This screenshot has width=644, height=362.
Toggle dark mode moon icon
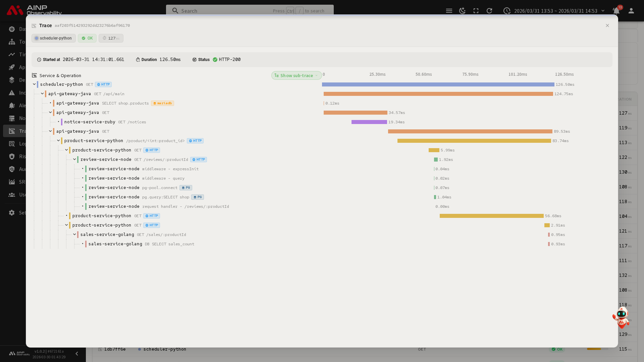pos(463,11)
